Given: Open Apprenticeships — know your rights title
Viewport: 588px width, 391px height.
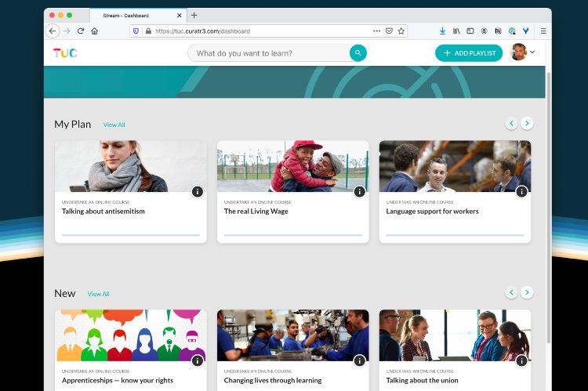Looking at the screenshot, I should tap(118, 380).
